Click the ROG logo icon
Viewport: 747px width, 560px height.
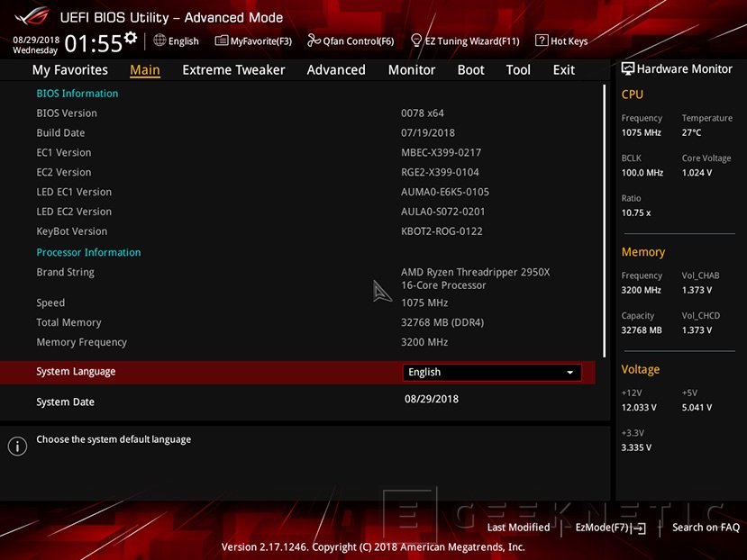[x=32, y=17]
